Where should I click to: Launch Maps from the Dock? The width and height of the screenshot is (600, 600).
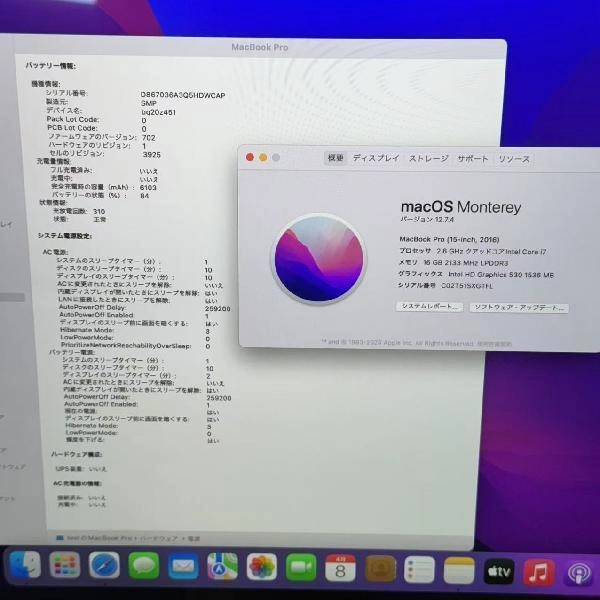(x=222, y=566)
